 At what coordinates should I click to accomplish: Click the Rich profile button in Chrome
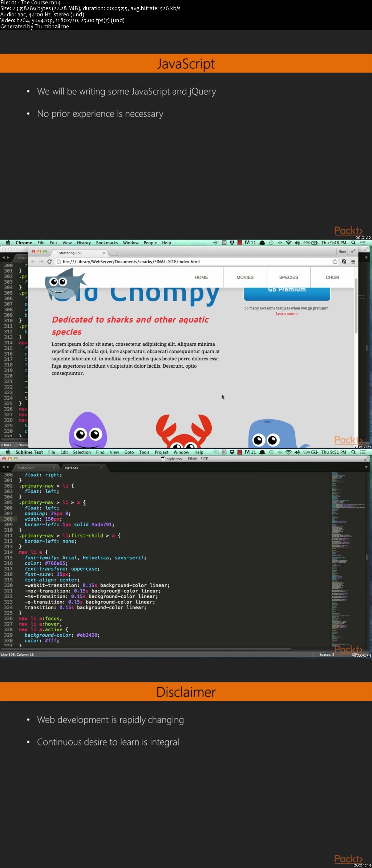pyautogui.click(x=342, y=252)
